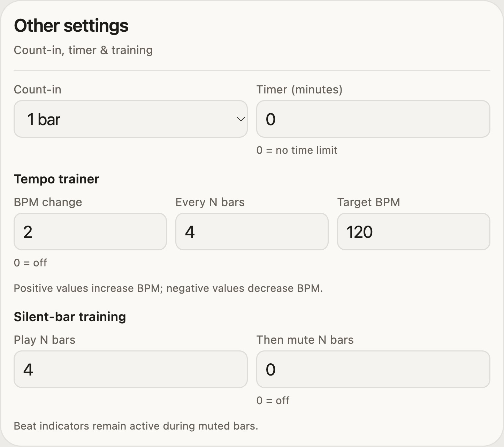Click the Then mute N bars label
Image resolution: width=504 pixels, height=447 pixels.
[305, 340]
